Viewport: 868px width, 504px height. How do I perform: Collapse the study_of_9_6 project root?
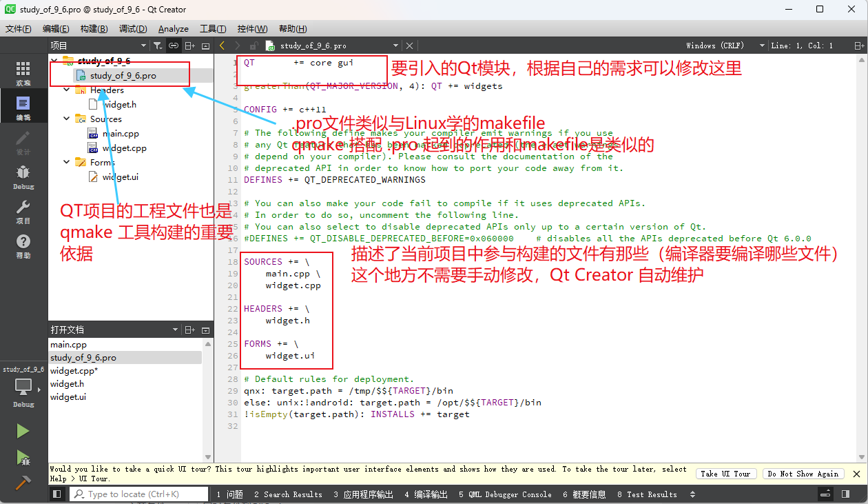(x=54, y=61)
